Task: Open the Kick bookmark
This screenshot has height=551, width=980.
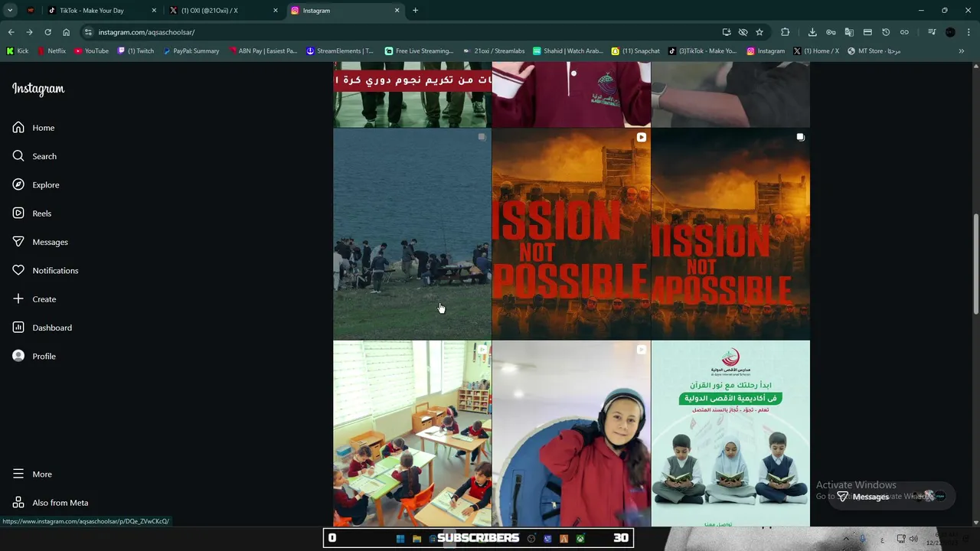Action: pos(18,51)
